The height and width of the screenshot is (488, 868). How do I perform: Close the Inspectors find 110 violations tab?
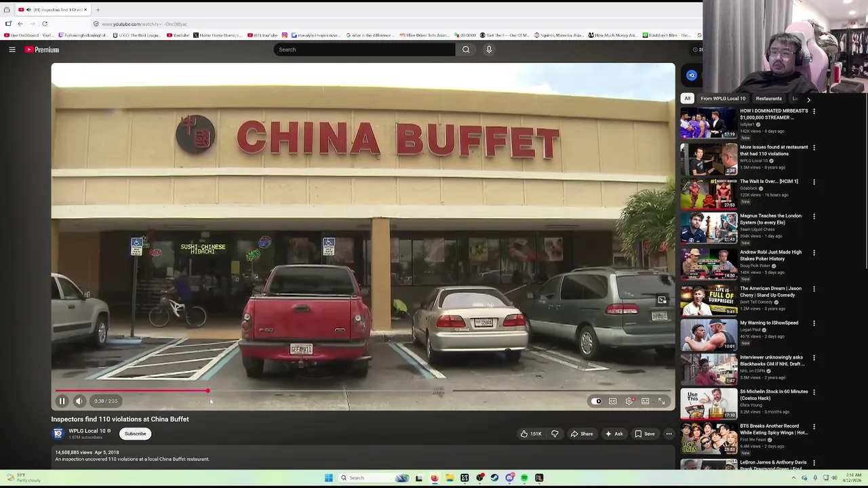pos(85,9)
